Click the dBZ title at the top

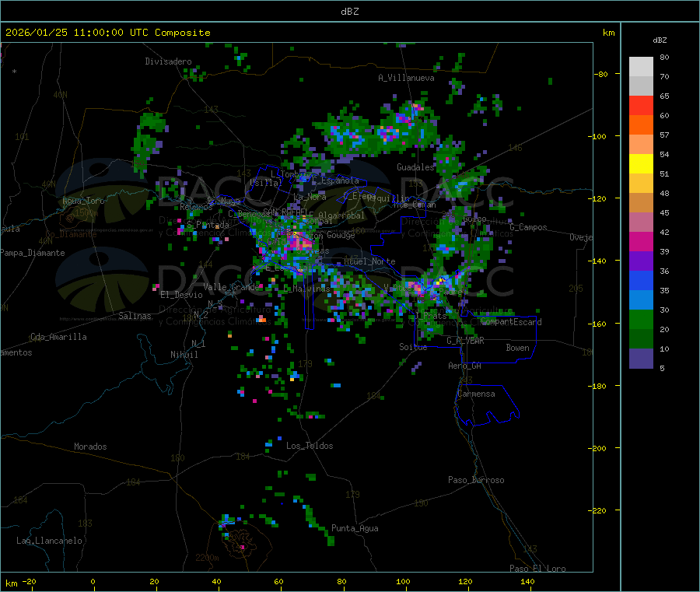click(349, 11)
